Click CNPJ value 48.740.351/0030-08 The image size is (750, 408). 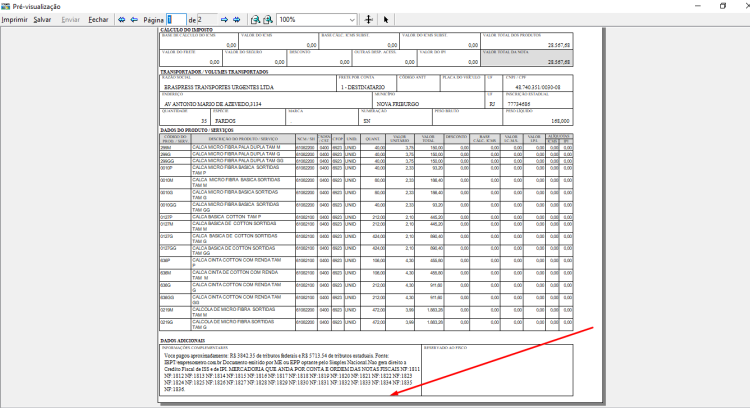538,87
